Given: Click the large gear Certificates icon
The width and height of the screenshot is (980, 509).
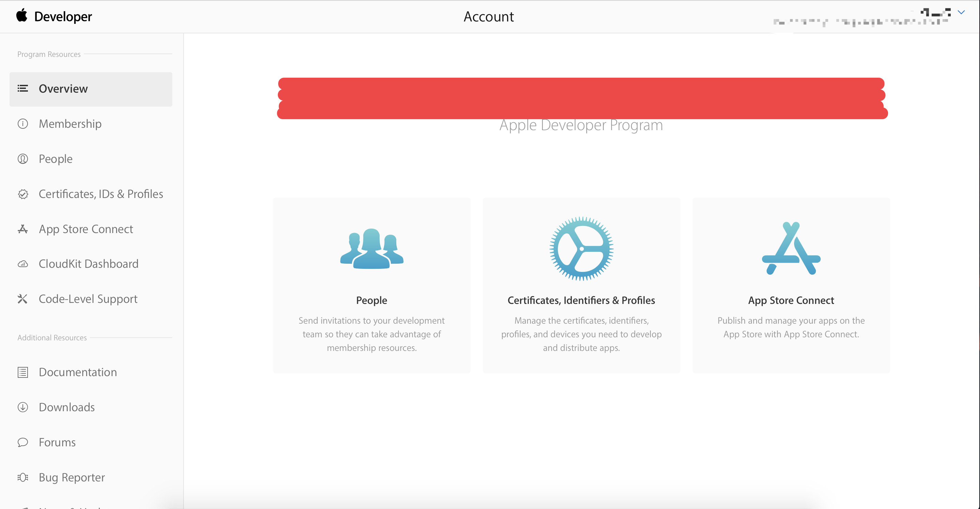Looking at the screenshot, I should coord(581,249).
